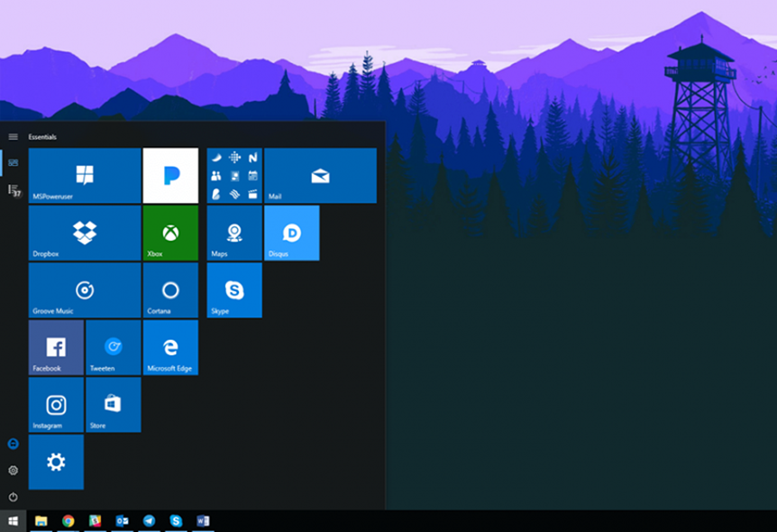The width and height of the screenshot is (777, 532).
Task: Launch the Skype tile in Start menu
Action: pos(234,290)
